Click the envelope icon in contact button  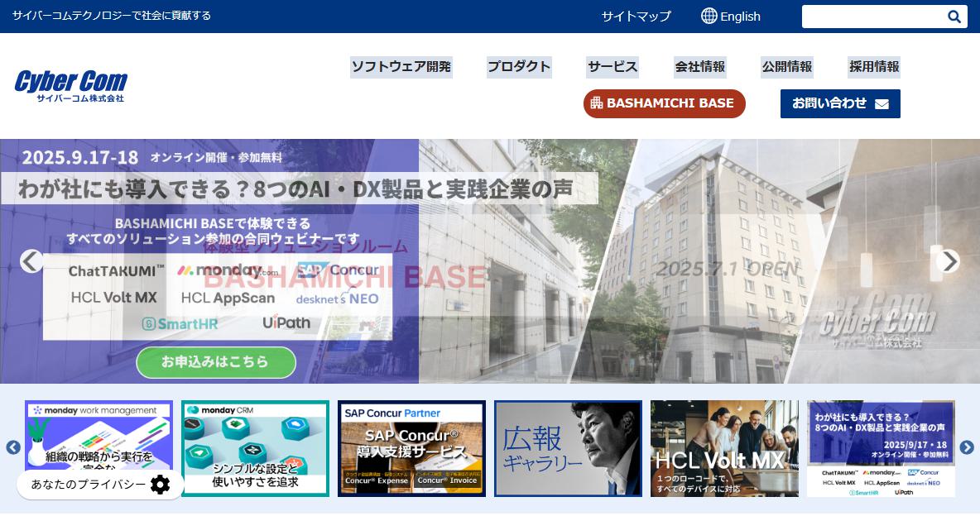tap(882, 103)
